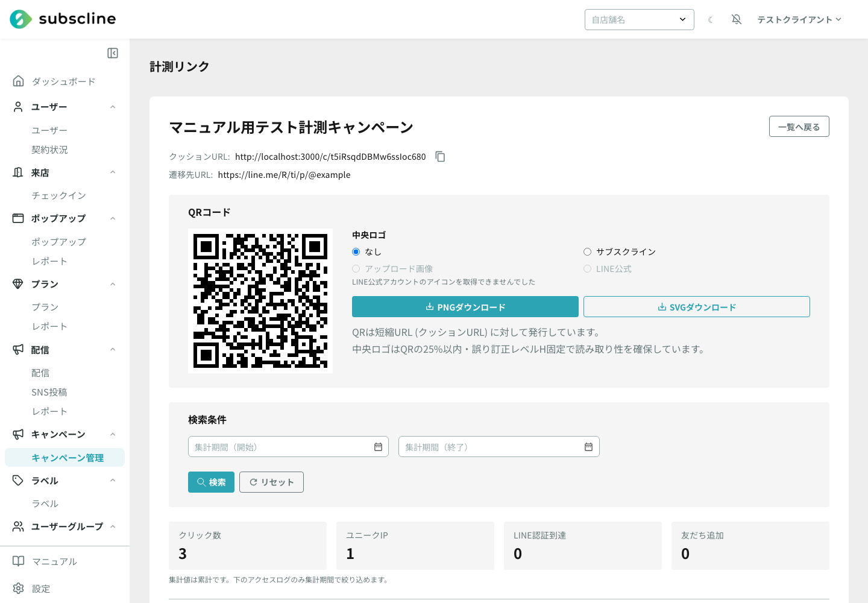The width and height of the screenshot is (868, 603).
Task: Open SNS投稿 menu item
Action: tap(49, 392)
